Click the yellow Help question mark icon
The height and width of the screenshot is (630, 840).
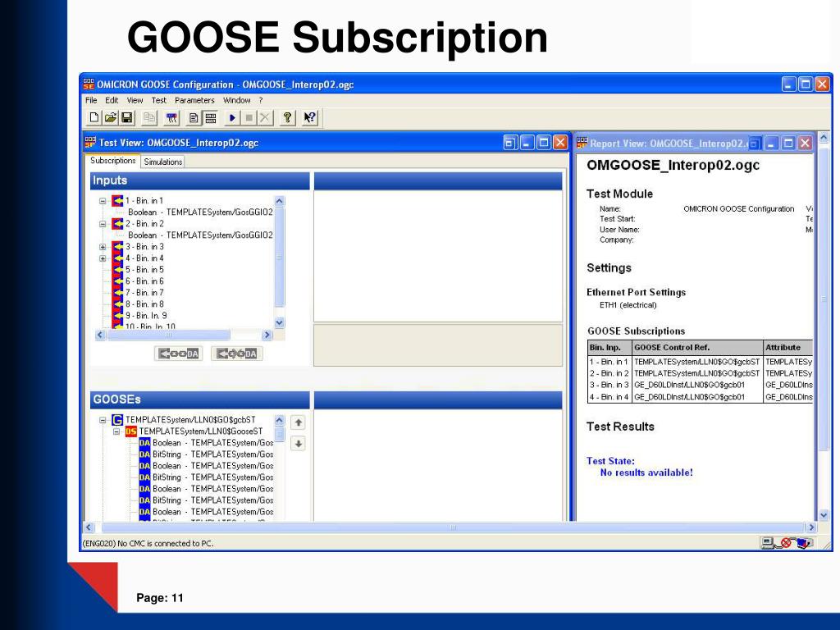(288, 118)
